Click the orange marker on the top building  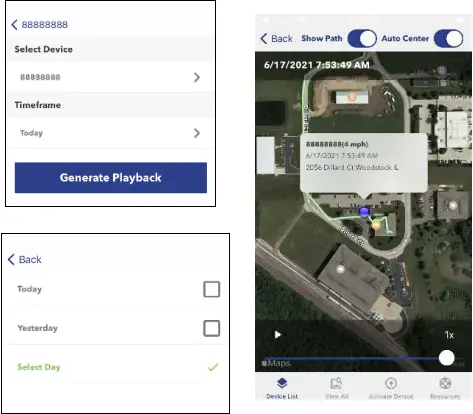pos(352,97)
